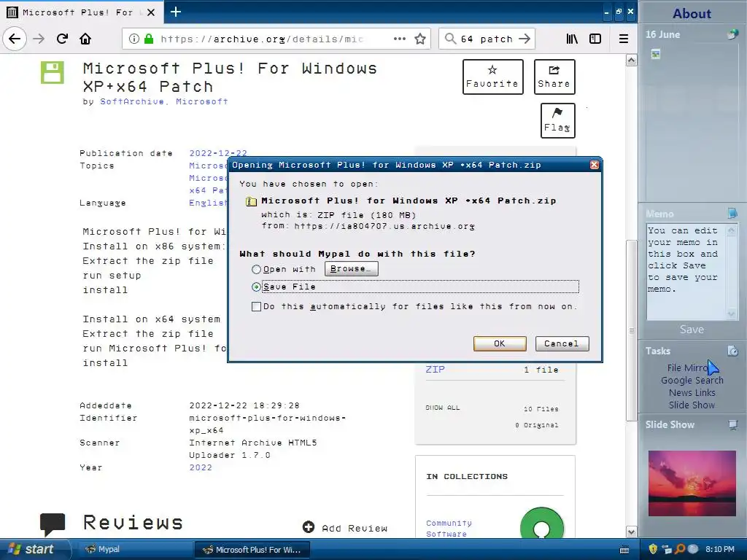Open the News Links task

click(692, 392)
